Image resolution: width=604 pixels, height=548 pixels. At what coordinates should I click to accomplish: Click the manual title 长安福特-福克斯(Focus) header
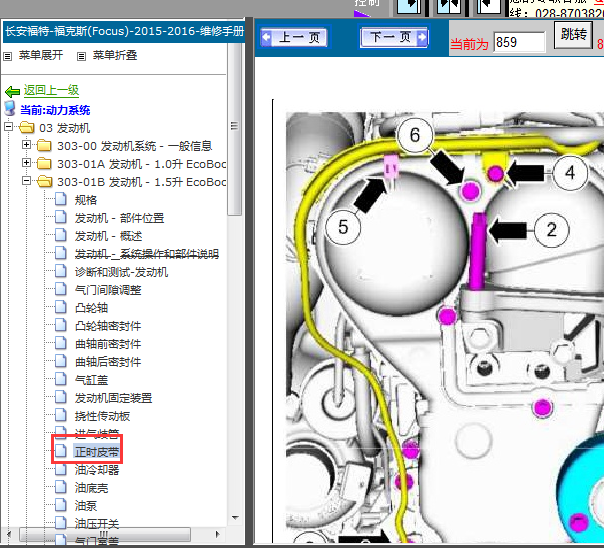(124, 31)
